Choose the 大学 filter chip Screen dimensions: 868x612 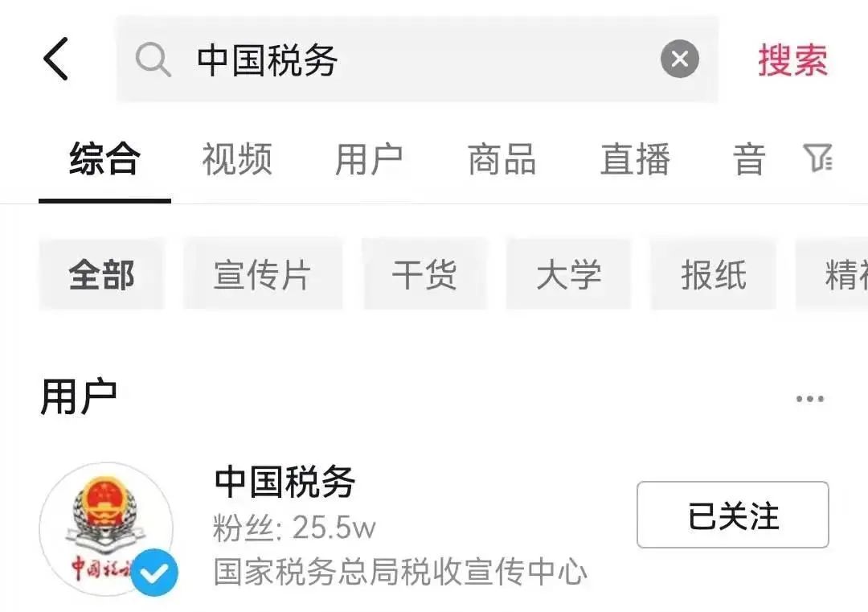(x=568, y=274)
